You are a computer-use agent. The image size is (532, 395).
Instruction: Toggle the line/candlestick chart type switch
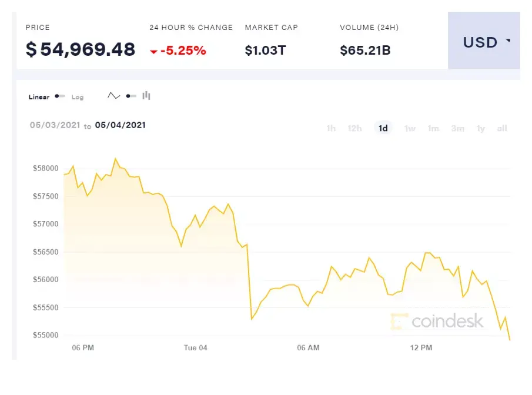131,96
